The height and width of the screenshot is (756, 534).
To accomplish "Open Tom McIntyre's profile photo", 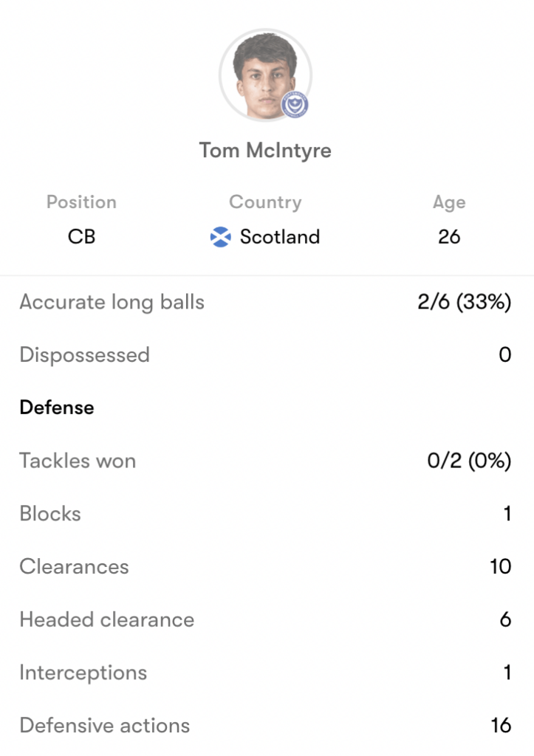I will coord(265,75).
